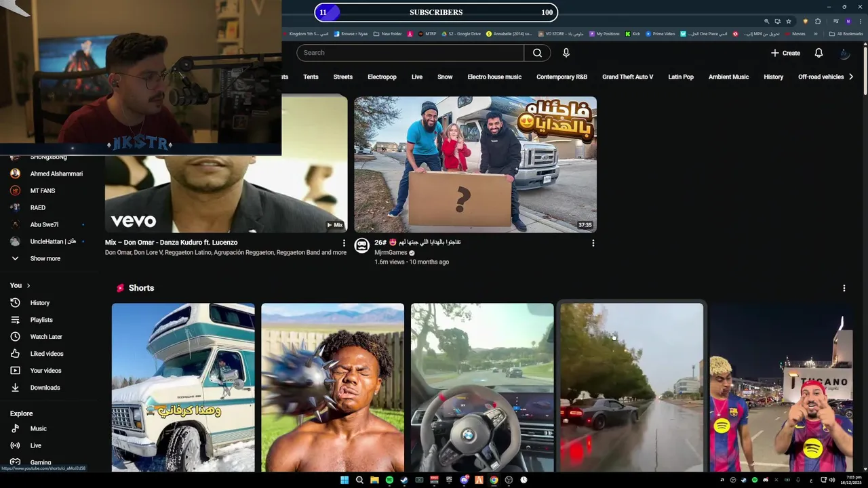Select the Electropop category chip

point(382,77)
